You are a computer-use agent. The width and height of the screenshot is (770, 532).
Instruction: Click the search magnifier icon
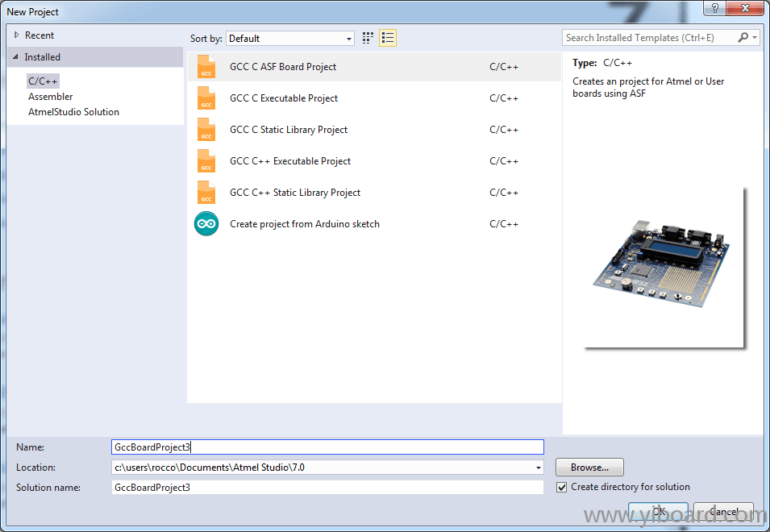coord(743,37)
